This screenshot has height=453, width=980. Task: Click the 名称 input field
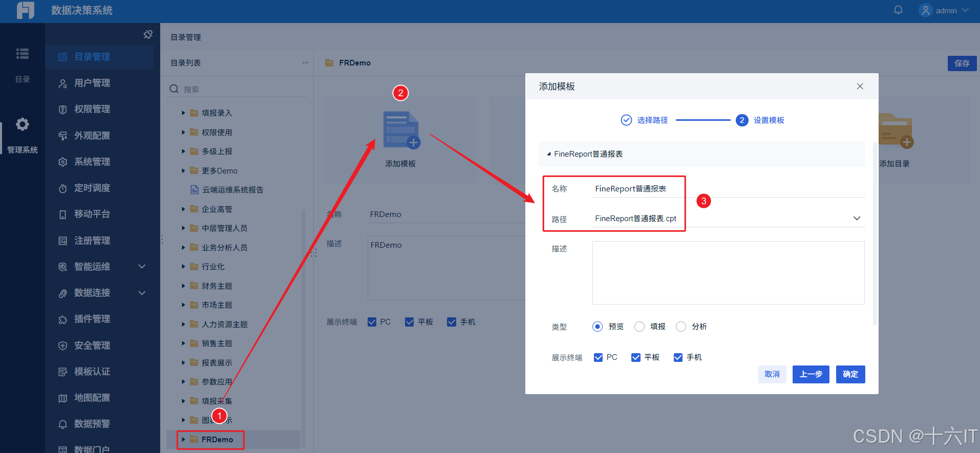point(729,188)
